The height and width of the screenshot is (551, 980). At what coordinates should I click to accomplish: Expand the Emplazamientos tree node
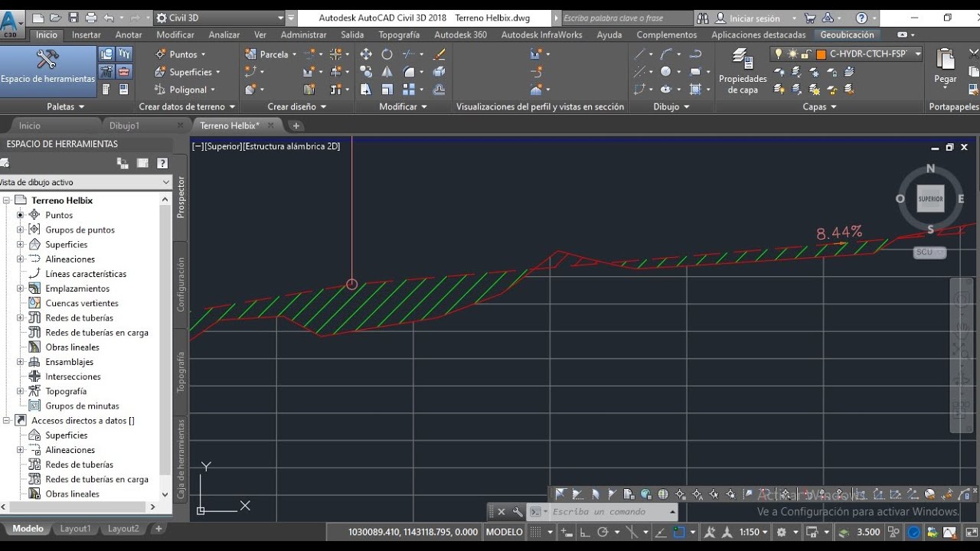(21, 289)
